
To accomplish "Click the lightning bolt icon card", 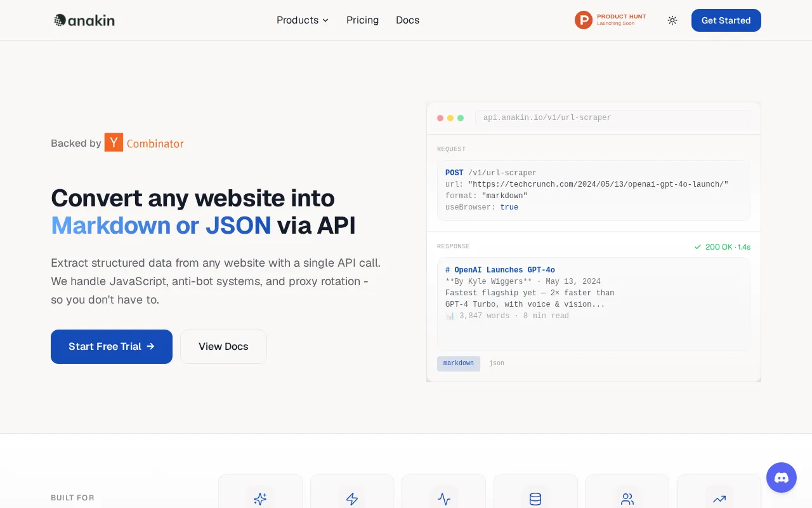I will [x=352, y=491].
